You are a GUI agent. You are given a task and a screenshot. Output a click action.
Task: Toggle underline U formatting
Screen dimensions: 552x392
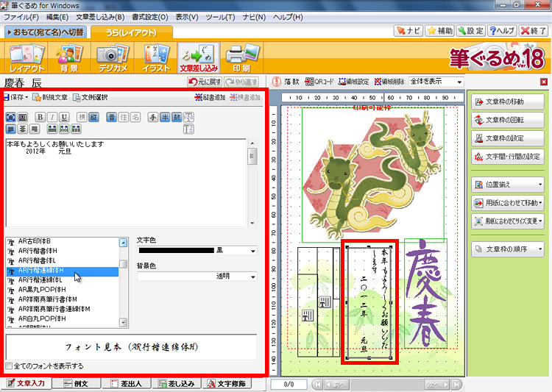click(64, 117)
